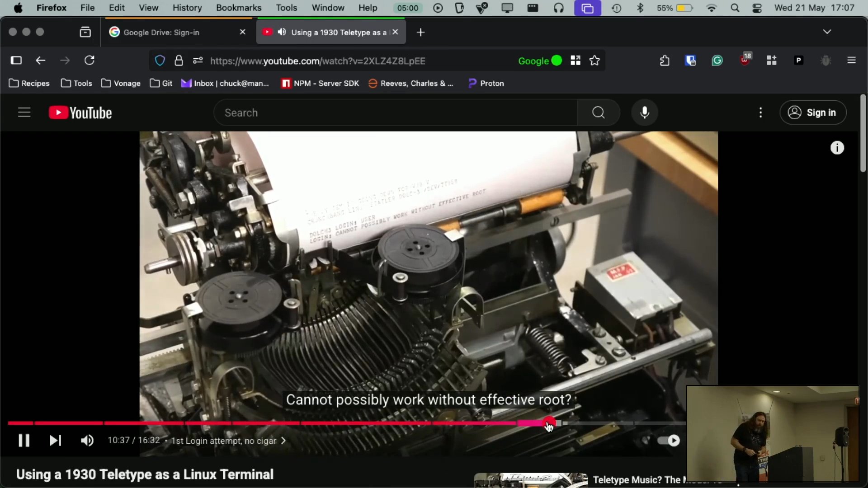Toggle the autoplay switch
The image size is (868, 488).
point(669,441)
